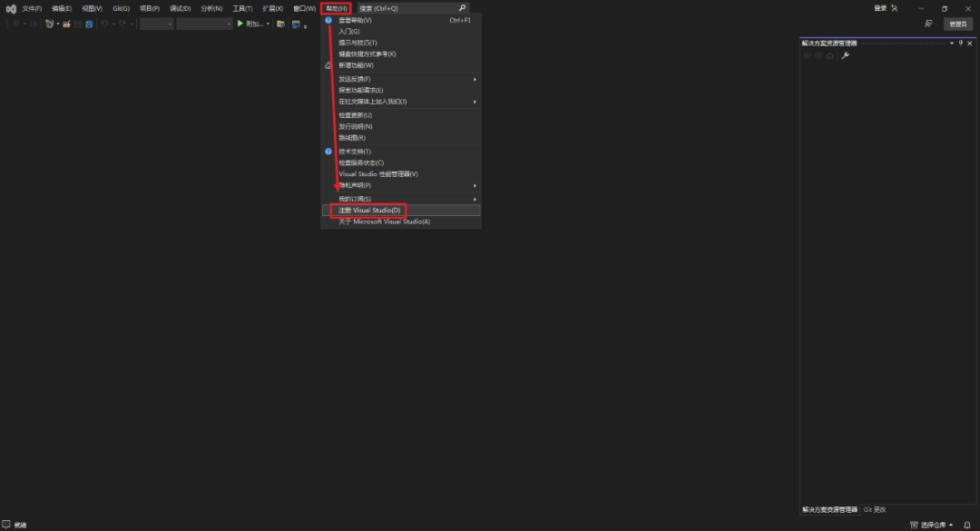Click the magnifier icon in search box
The image size is (980, 531).
(462, 8)
